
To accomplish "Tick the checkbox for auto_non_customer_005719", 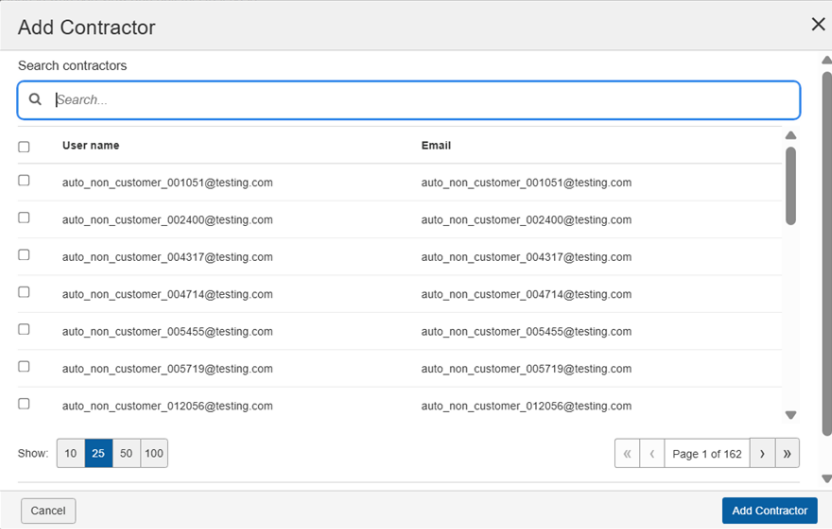I will click(x=24, y=367).
